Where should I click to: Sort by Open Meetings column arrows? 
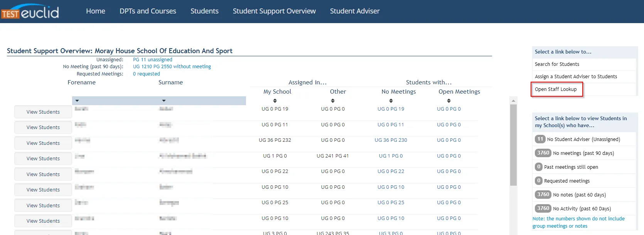coord(449,101)
